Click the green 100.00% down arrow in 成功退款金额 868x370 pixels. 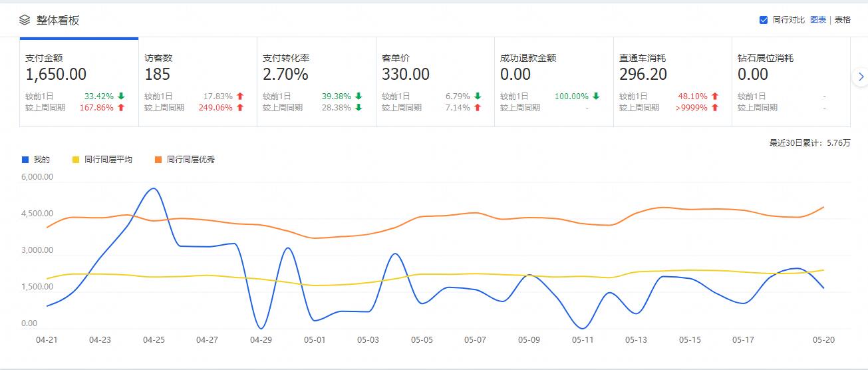pos(596,96)
